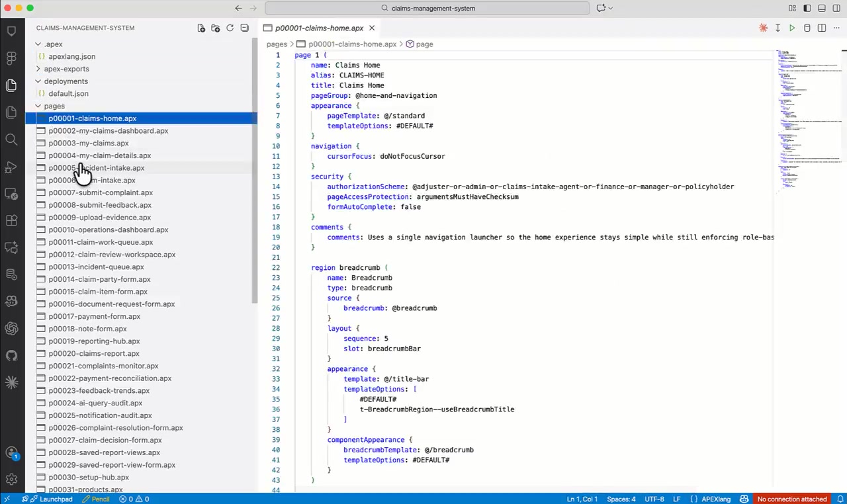847x504 pixels.
Task: Click the p00001-claims-home.apx breadcrumb segment
Action: pos(347,44)
